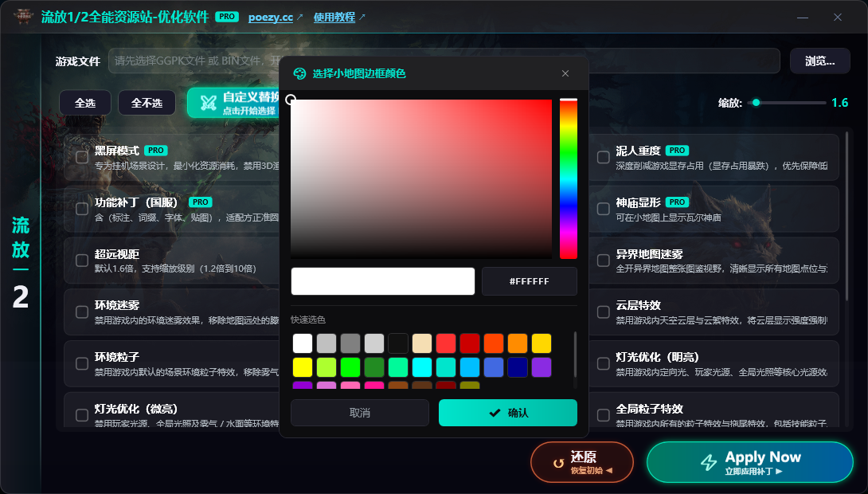The width and height of the screenshot is (868, 494).
Task: Click the Apply Now button
Action: click(x=750, y=462)
